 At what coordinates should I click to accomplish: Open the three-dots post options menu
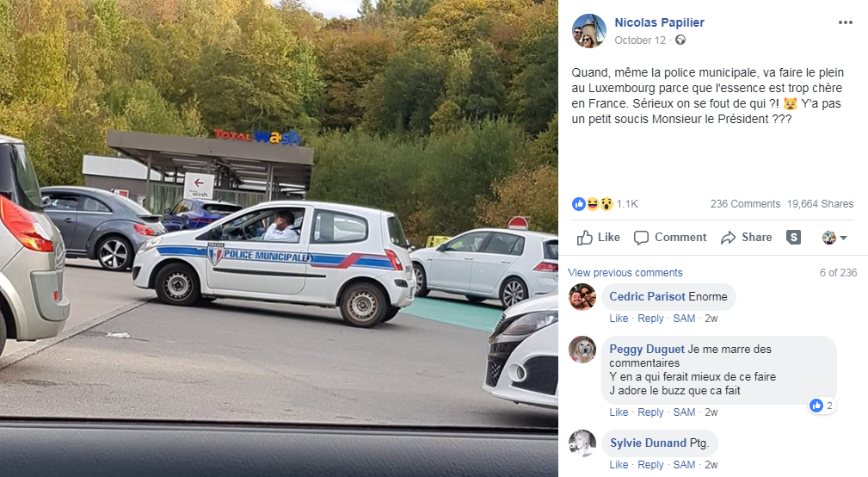[845, 22]
